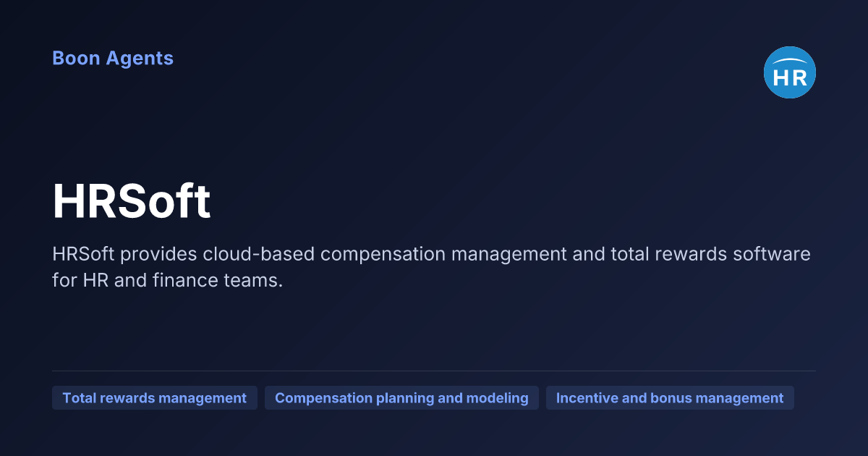
Task: Click the HRSoft description text about cloud-based compensation
Action: (x=431, y=267)
